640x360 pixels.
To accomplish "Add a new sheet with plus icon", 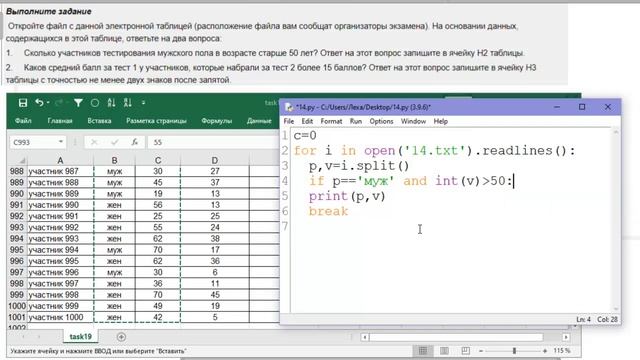I will point(121,337).
